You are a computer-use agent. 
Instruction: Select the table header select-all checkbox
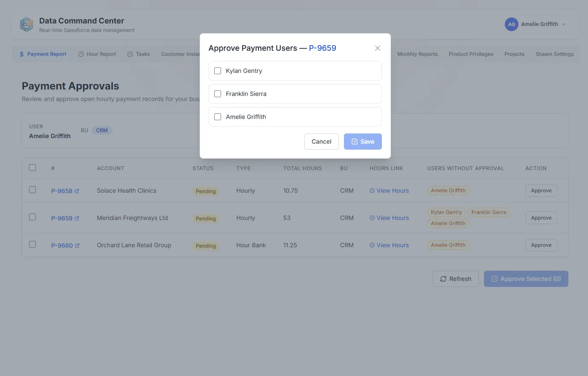[32, 168]
